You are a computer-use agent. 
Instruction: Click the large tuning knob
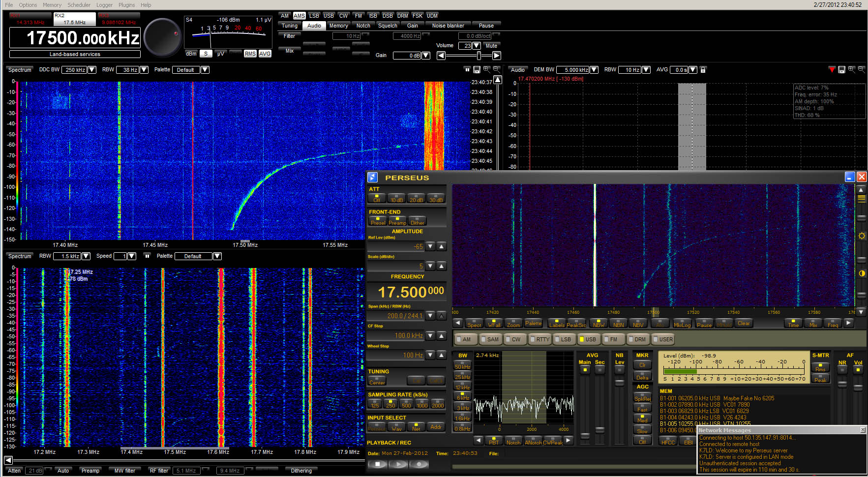[163, 38]
